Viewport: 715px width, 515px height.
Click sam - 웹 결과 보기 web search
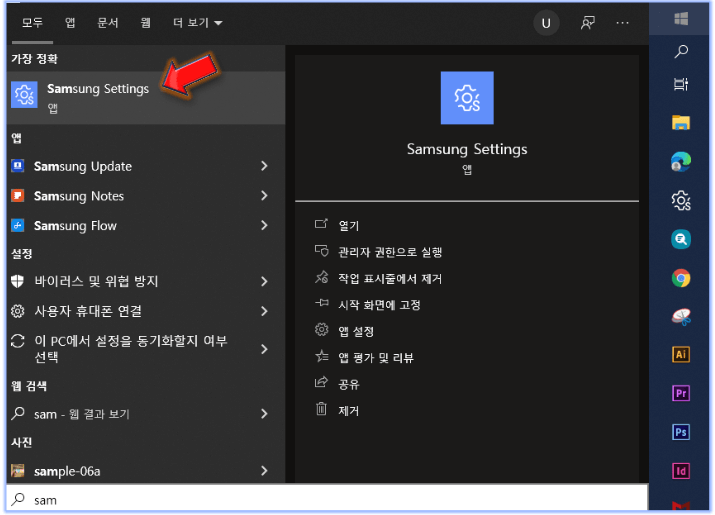click(82, 414)
